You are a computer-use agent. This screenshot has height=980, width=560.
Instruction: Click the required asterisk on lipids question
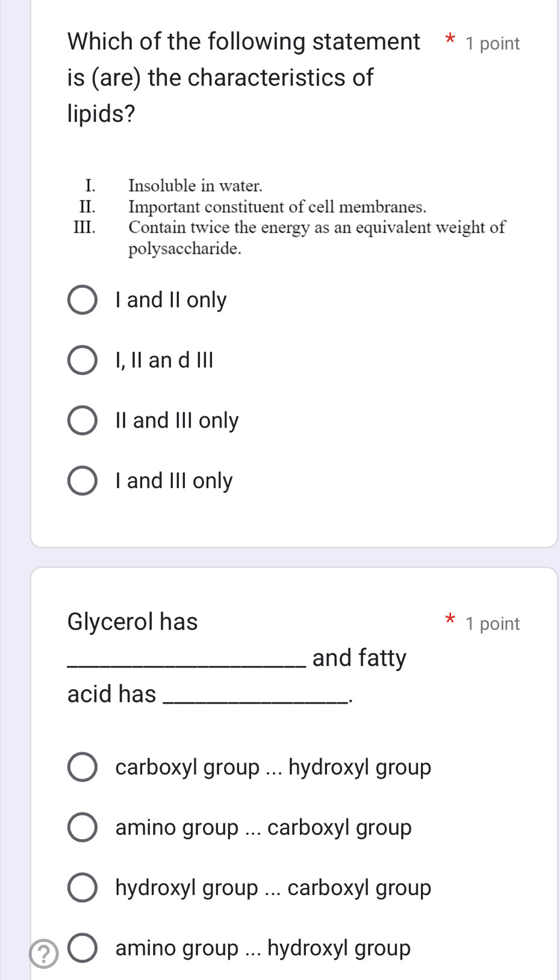click(449, 40)
